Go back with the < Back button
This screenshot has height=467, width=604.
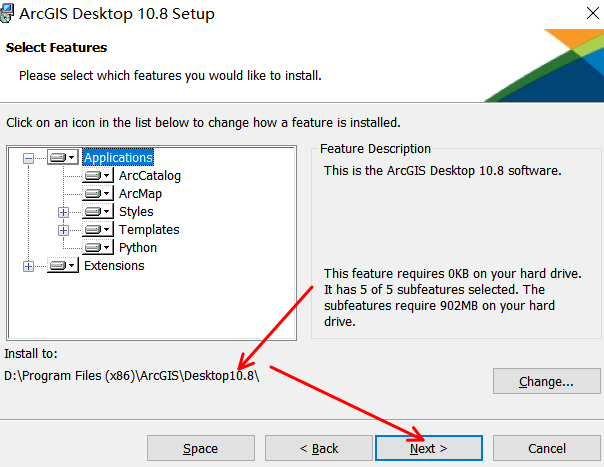coord(319,449)
